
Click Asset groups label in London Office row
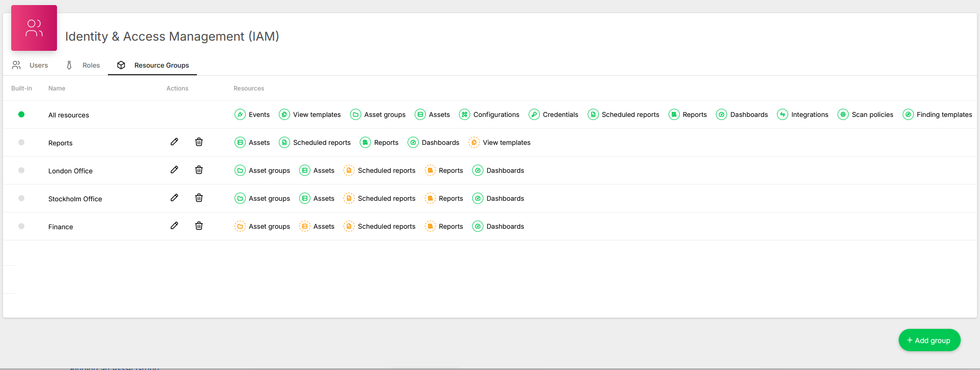(269, 171)
